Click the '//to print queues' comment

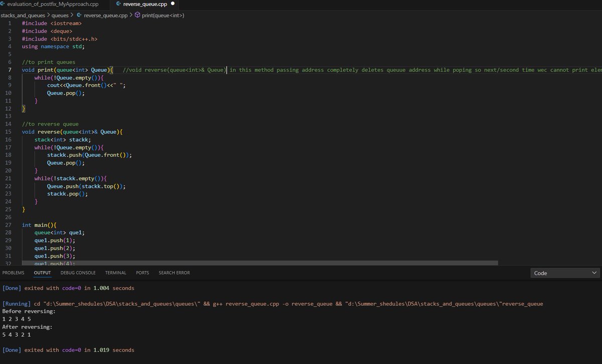click(x=49, y=62)
